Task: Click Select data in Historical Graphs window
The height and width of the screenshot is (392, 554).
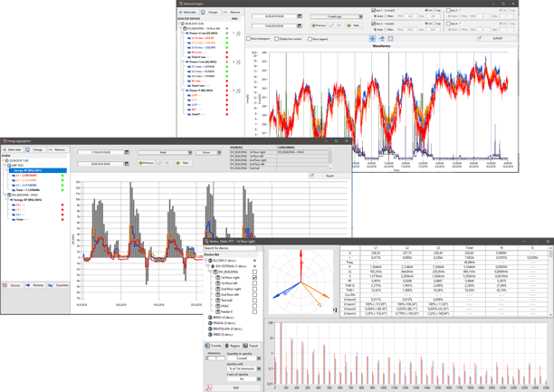Action: (x=187, y=12)
